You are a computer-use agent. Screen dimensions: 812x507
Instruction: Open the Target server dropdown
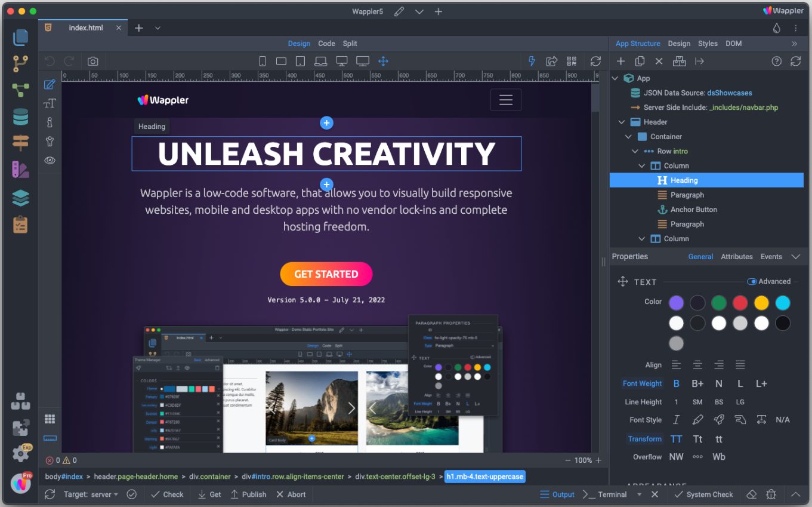click(x=91, y=494)
